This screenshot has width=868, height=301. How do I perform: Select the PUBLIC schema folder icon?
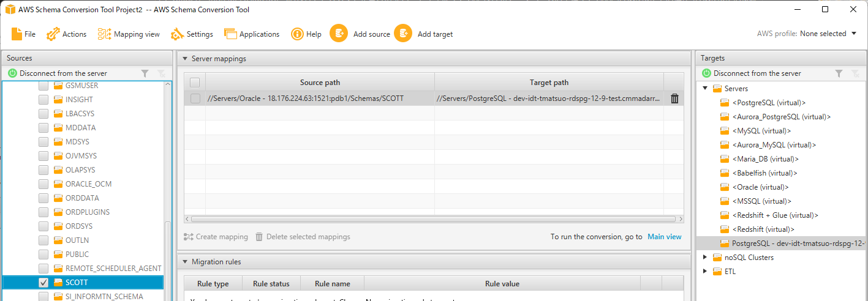[59, 255]
